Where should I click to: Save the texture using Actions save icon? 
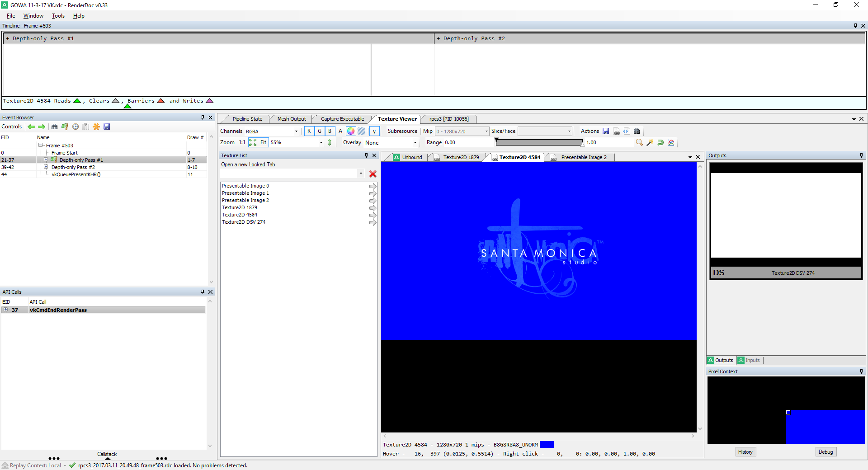point(606,132)
